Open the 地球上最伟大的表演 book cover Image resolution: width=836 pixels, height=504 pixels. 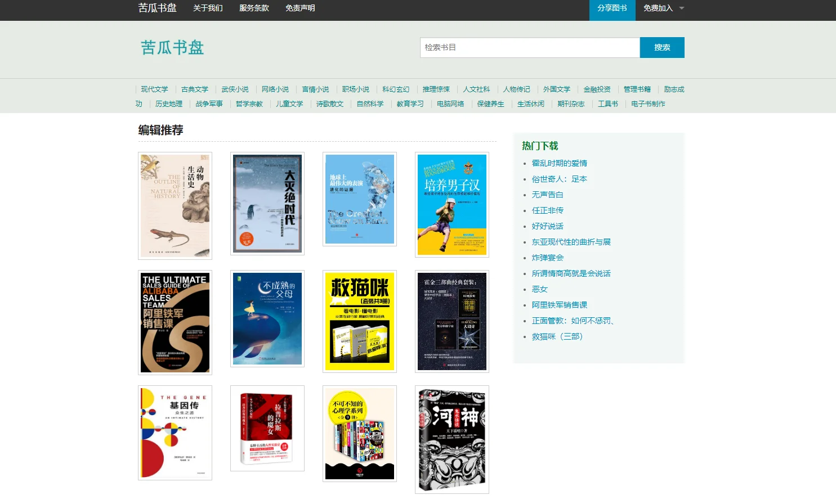360,199
